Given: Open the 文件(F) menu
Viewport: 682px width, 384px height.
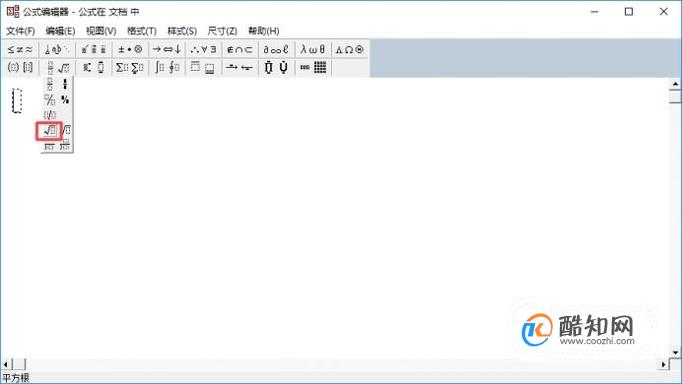Looking at the screenshot, I should [20, 31].
